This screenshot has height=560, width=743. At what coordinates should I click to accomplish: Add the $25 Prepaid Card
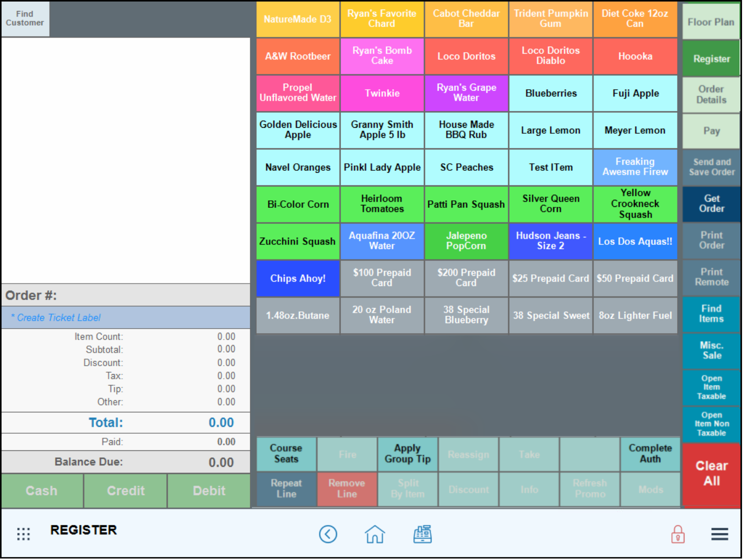(x=550, y=278)
